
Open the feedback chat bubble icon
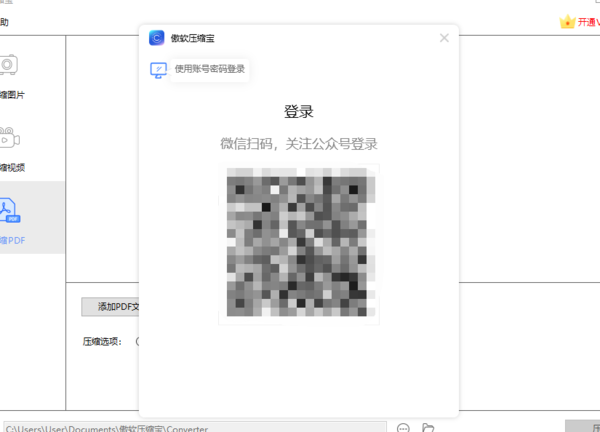point(403,428)
